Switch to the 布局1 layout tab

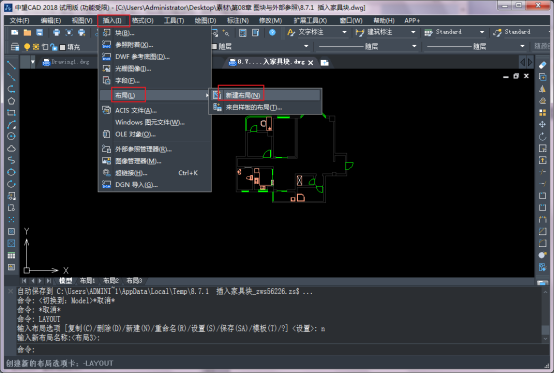[87, 281]
